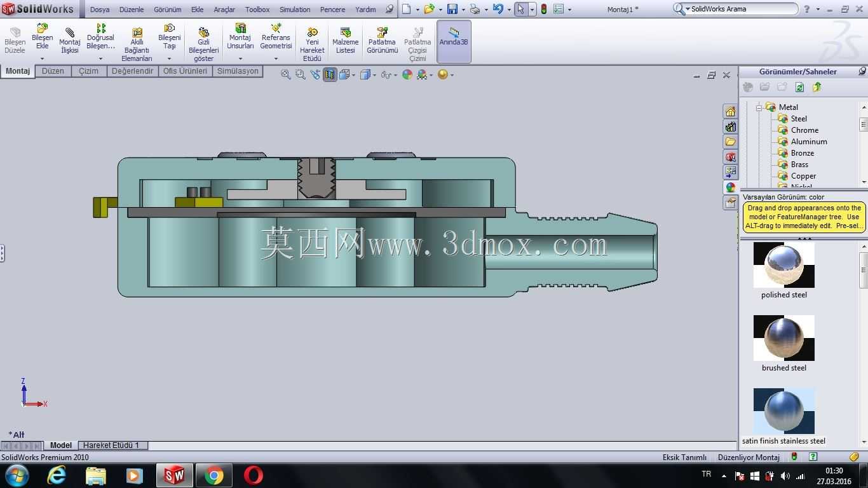Open the Araçlar menu
Screen dimensions: 868x488
pos(224,10)
